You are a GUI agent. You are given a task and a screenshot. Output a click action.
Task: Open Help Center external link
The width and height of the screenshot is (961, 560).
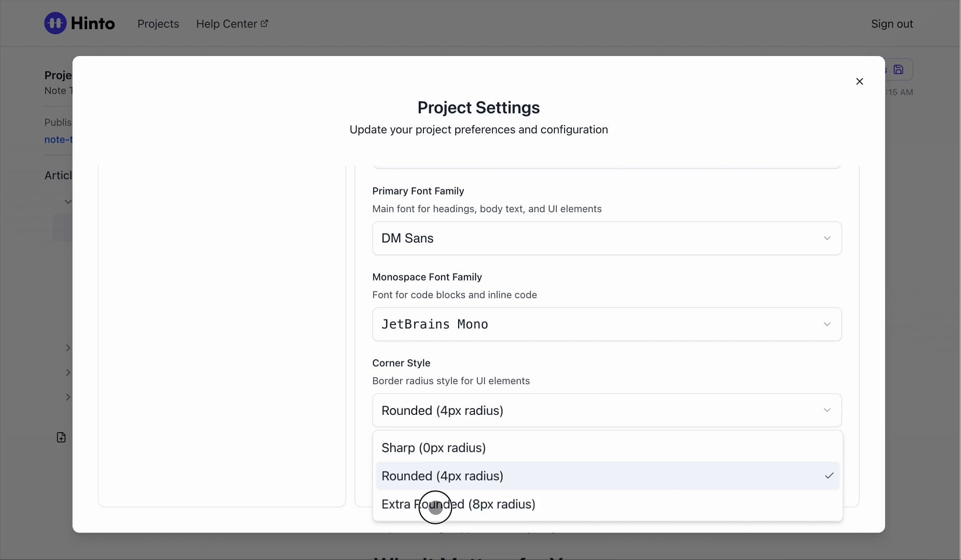232,24
